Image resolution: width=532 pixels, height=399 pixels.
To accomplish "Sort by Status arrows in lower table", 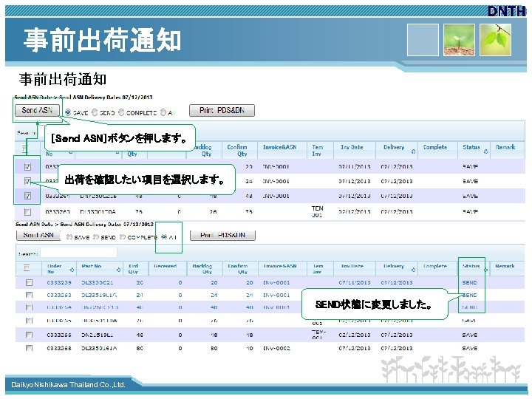I will 486,270.
